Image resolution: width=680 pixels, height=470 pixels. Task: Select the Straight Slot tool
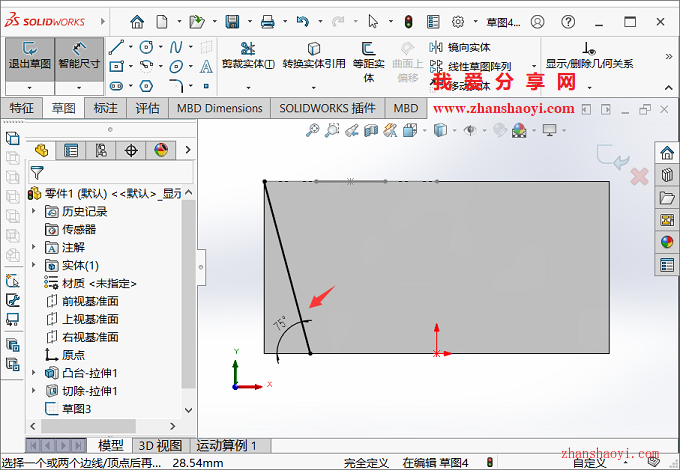point(116,86)
